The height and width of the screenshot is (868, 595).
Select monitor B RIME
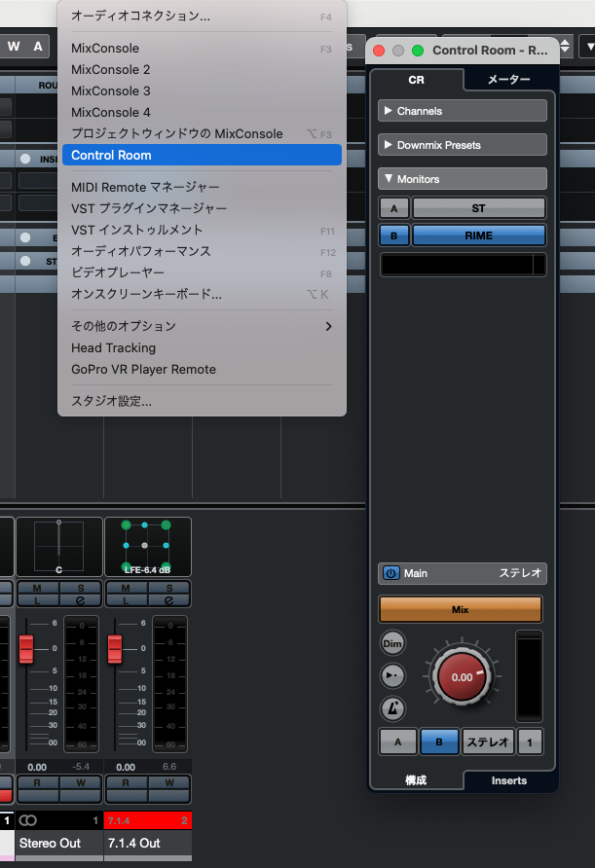click(478, 235)
